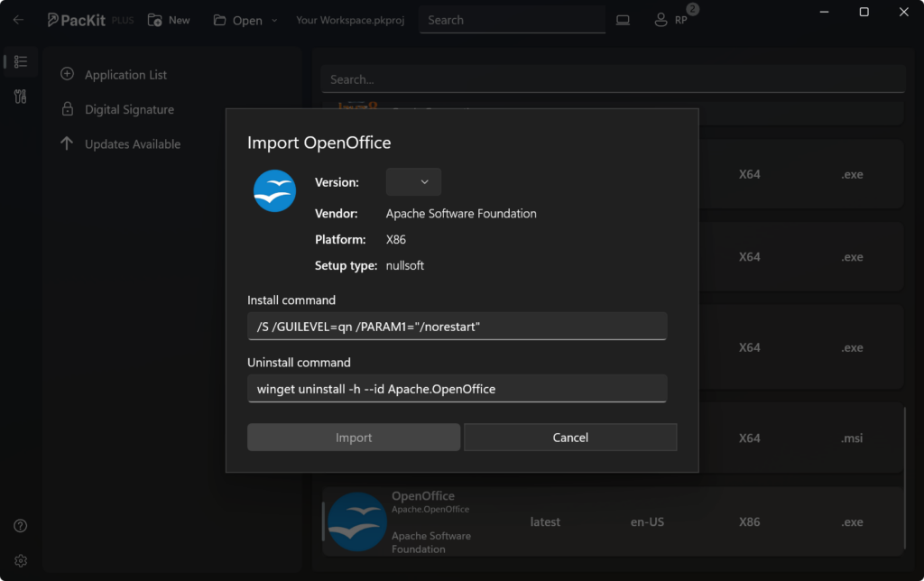
Task: Open the settings gear icon
Action: point(21,561)
